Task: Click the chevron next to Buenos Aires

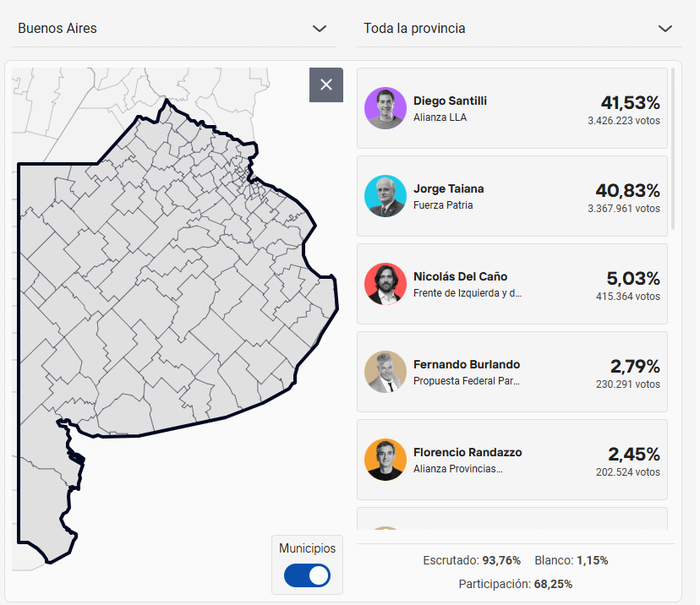Action: point(320,29)
